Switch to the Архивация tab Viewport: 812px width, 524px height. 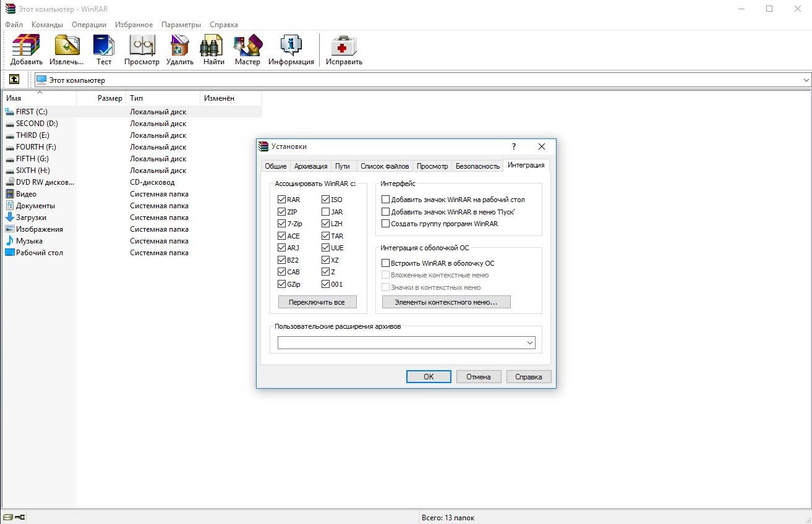click(310, 166)
